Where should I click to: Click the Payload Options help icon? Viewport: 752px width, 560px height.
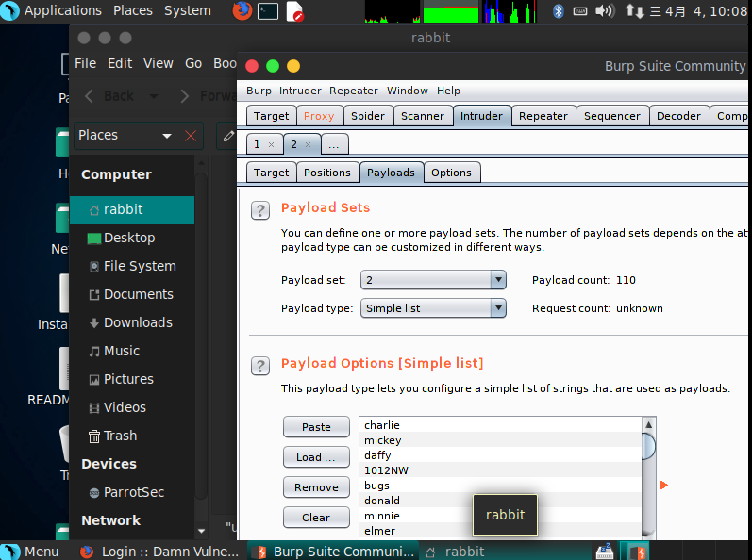[260, 365]
